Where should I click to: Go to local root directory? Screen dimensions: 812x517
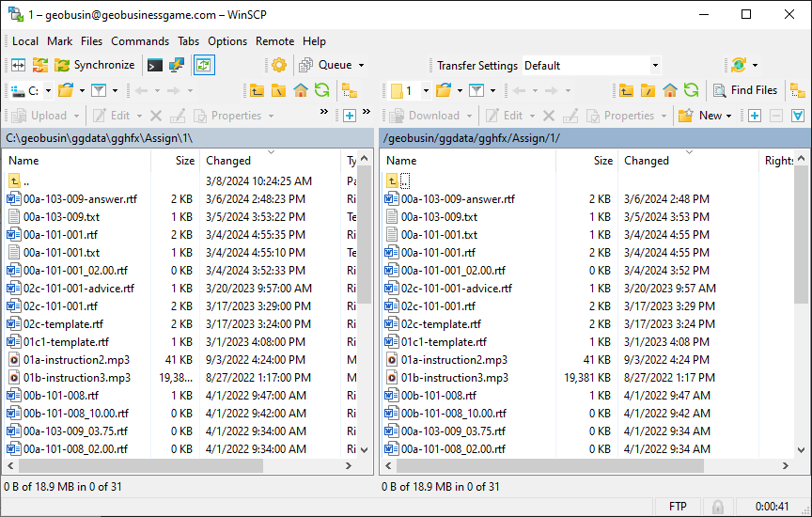[279, 90]
